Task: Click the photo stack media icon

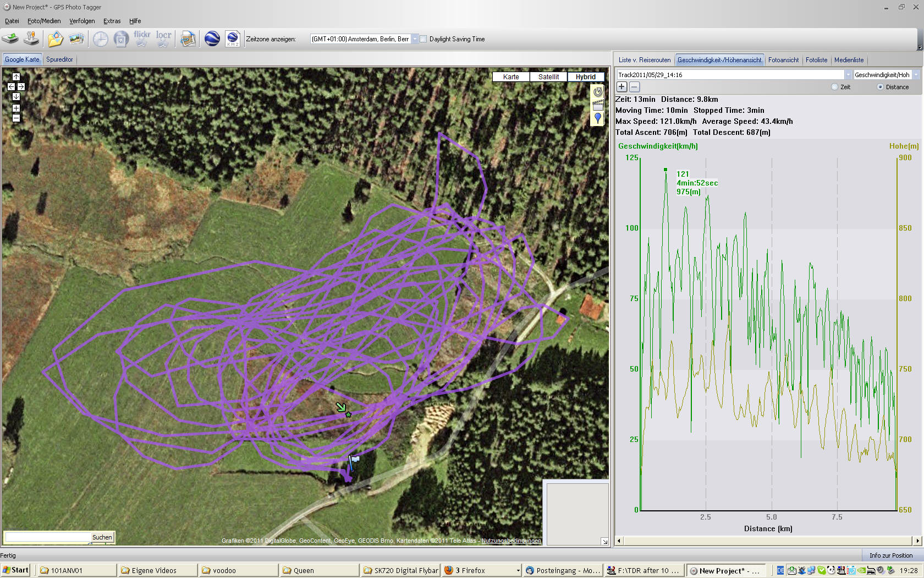Action: (76, 39)
